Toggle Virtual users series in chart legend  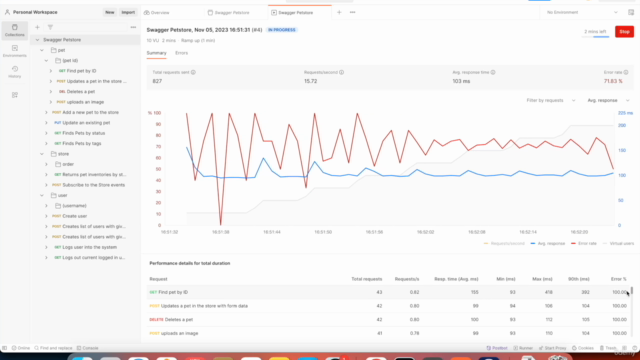[x=618, y=244]
